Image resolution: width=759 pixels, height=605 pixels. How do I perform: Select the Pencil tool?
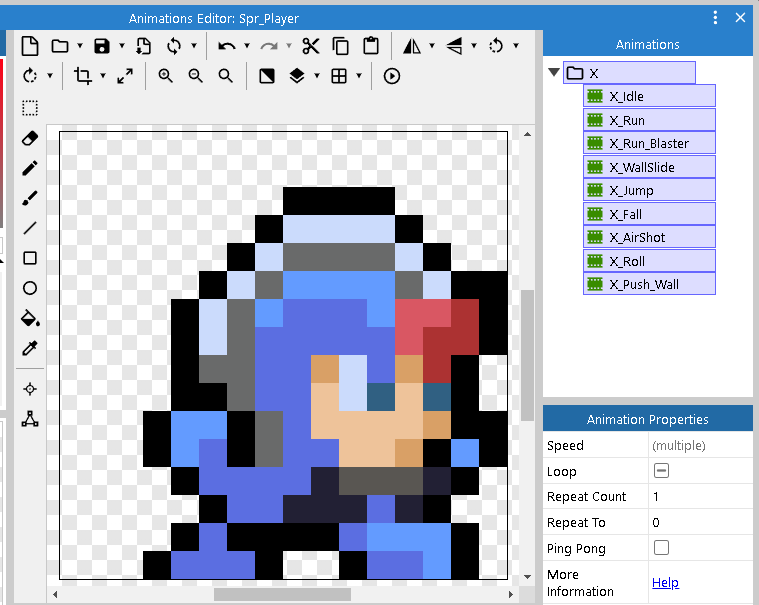[30, 168]
